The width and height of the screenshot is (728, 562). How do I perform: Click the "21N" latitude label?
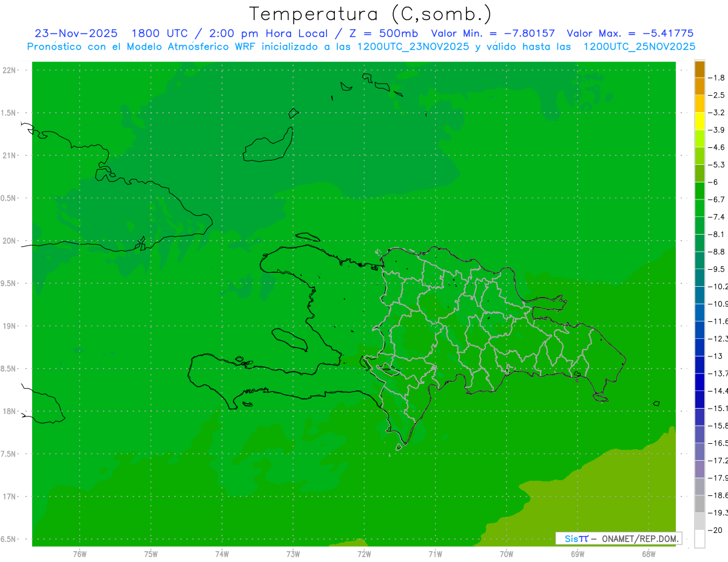(8, 155)
